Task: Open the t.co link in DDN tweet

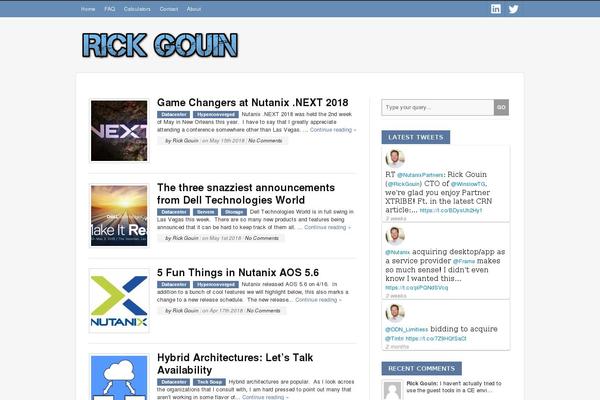Action: point(436,338)
